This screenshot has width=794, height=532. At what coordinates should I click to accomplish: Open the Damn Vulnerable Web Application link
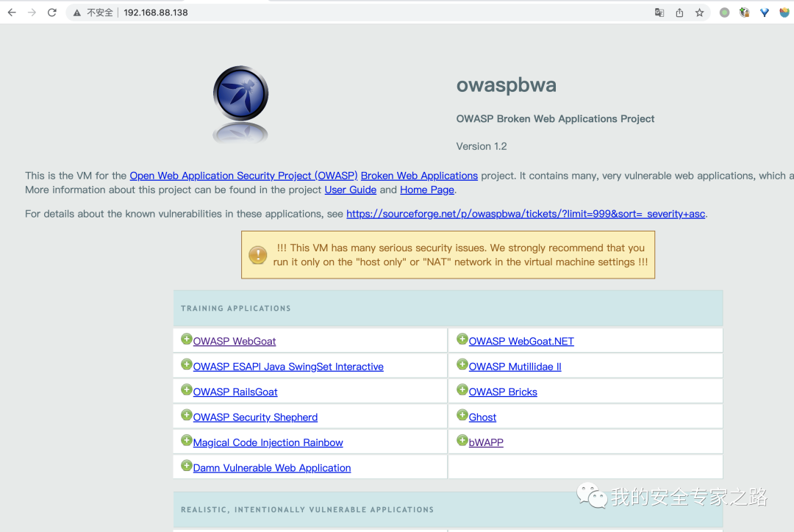click(x=272, y=468)
